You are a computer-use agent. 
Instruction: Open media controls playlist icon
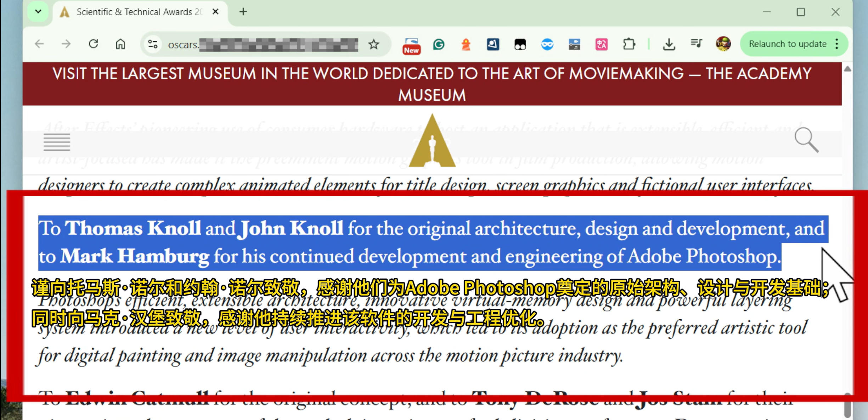point(696,44)
